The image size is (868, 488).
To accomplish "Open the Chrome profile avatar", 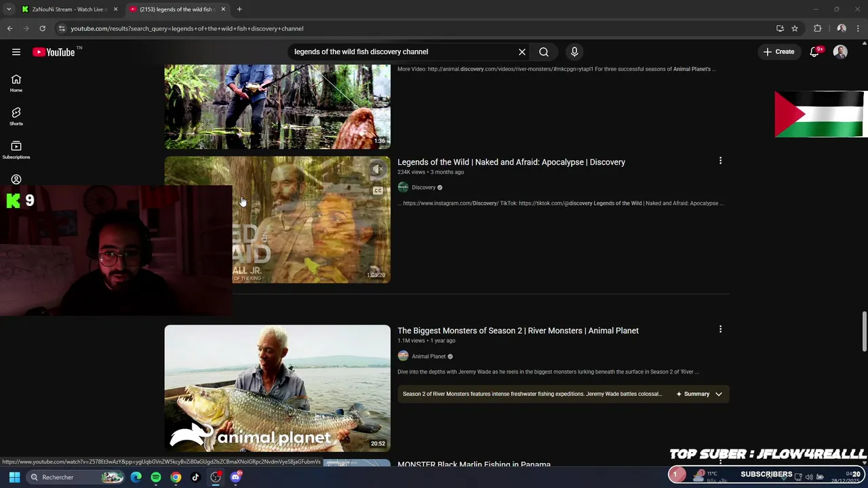I will (x=842, y=28).
